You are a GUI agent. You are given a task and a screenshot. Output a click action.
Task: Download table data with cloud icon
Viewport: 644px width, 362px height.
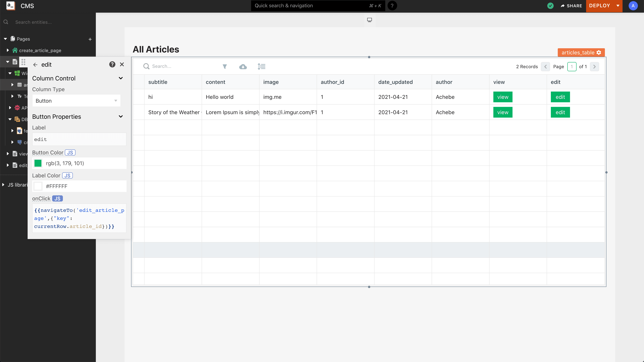coord(243,67)
